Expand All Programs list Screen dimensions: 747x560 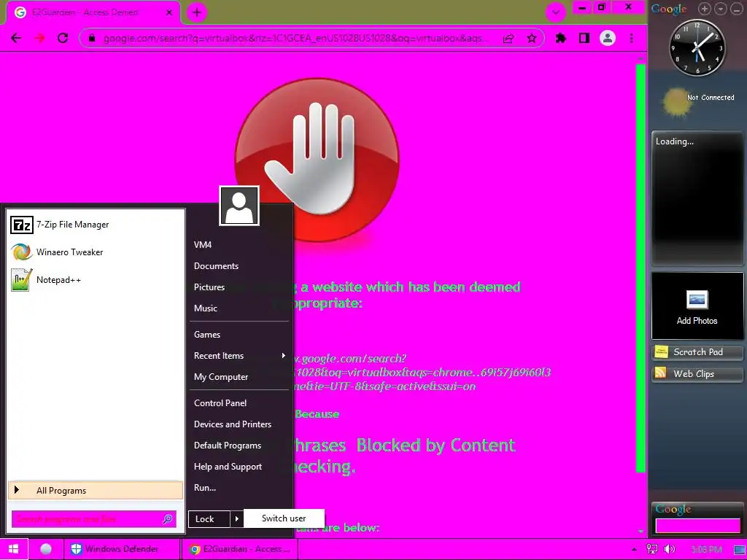point(96,491)
